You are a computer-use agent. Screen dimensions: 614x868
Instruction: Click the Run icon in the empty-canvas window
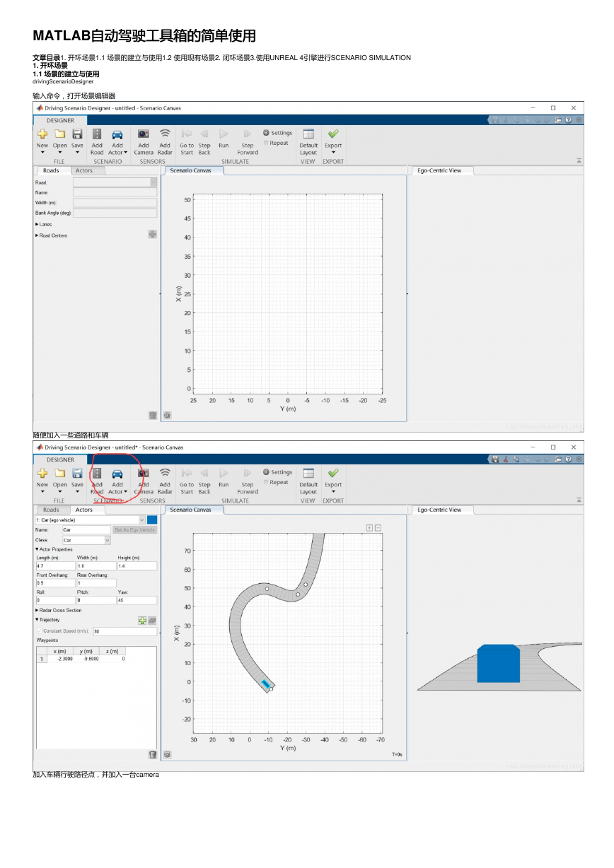tap(224, 133)
